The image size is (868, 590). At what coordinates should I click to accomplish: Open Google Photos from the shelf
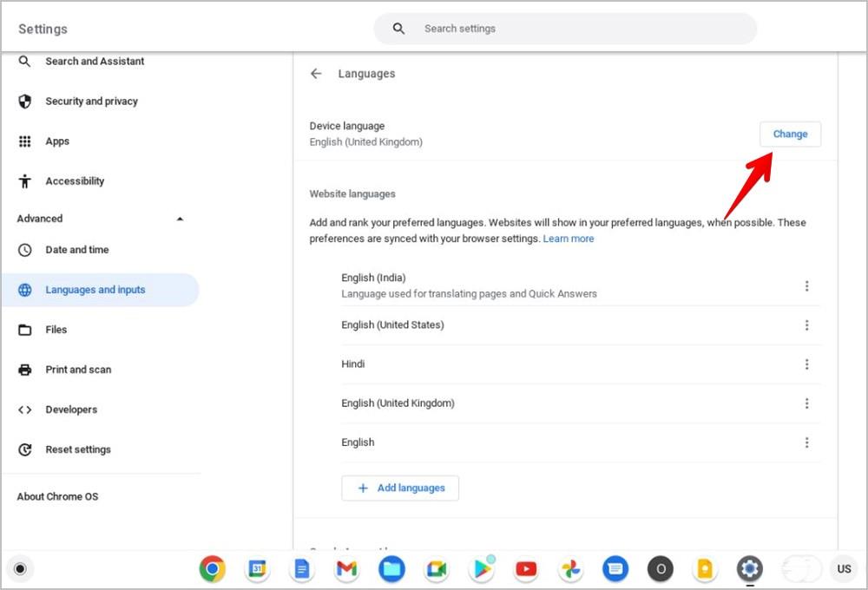[x=571, y=569]
